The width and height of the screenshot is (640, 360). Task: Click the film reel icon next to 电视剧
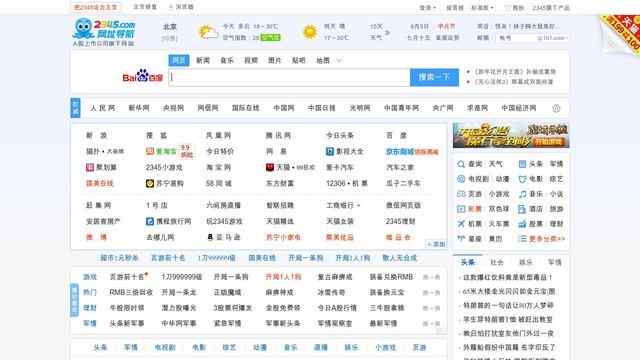461,179
